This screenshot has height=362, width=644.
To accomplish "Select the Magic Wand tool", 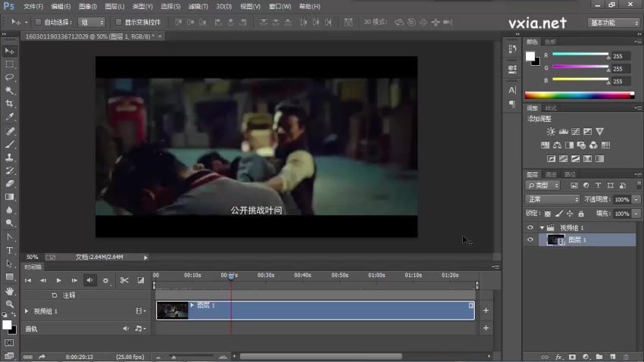I will click(9, 90).
